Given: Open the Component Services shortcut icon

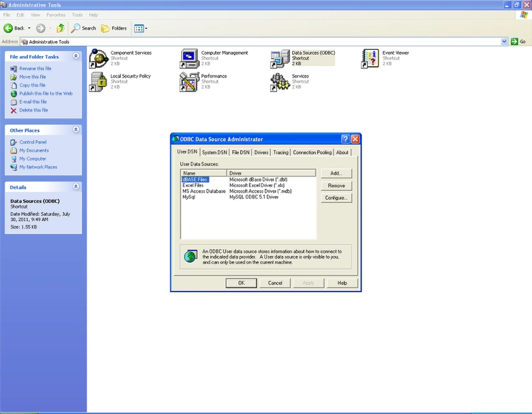Looking at the screenshot, I should coord(98,58).
